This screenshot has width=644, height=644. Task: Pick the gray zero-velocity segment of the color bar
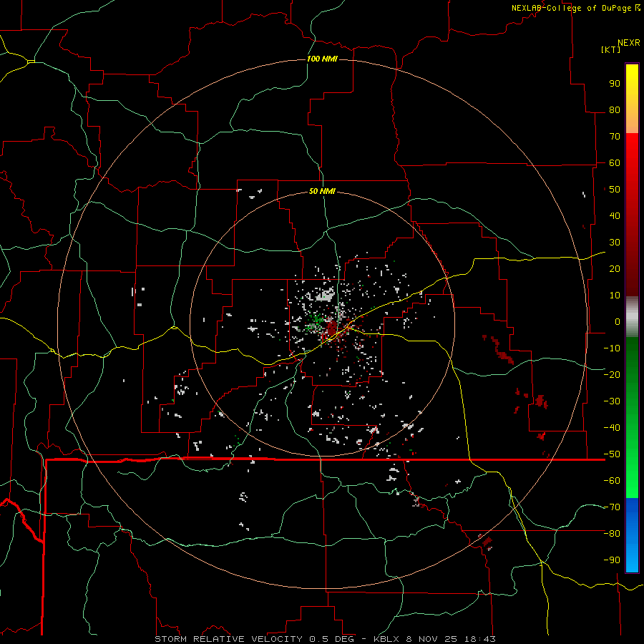tap(632, 317)
